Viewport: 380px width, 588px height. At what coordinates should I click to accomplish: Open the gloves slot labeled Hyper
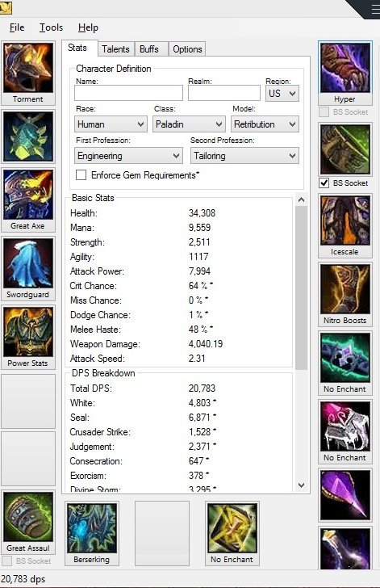(x=345, y=73)
